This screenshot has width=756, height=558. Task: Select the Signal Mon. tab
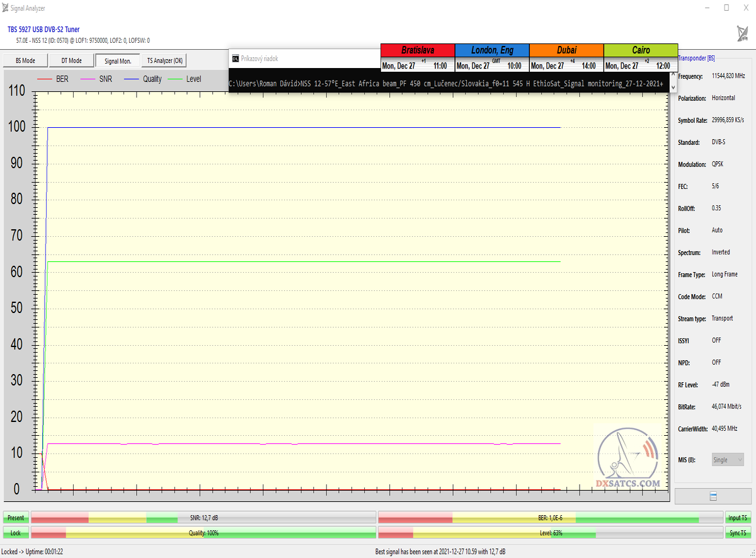tap(118, 60)
